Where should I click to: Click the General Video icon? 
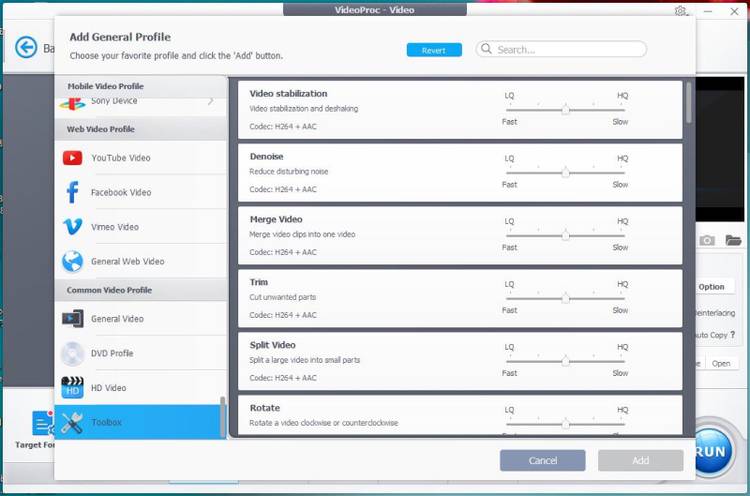coord(72,319)
